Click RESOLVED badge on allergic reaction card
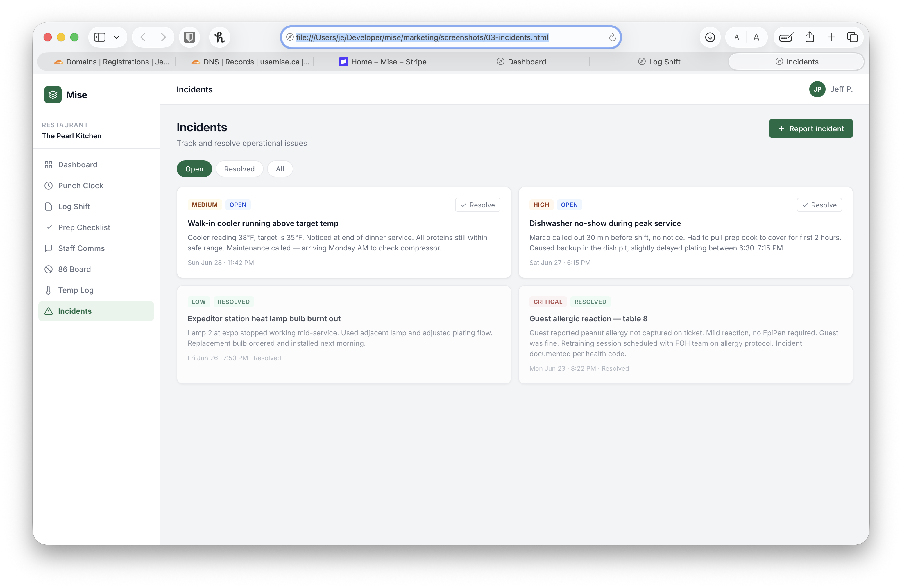 pyautogui.click(x=590, y=302)
